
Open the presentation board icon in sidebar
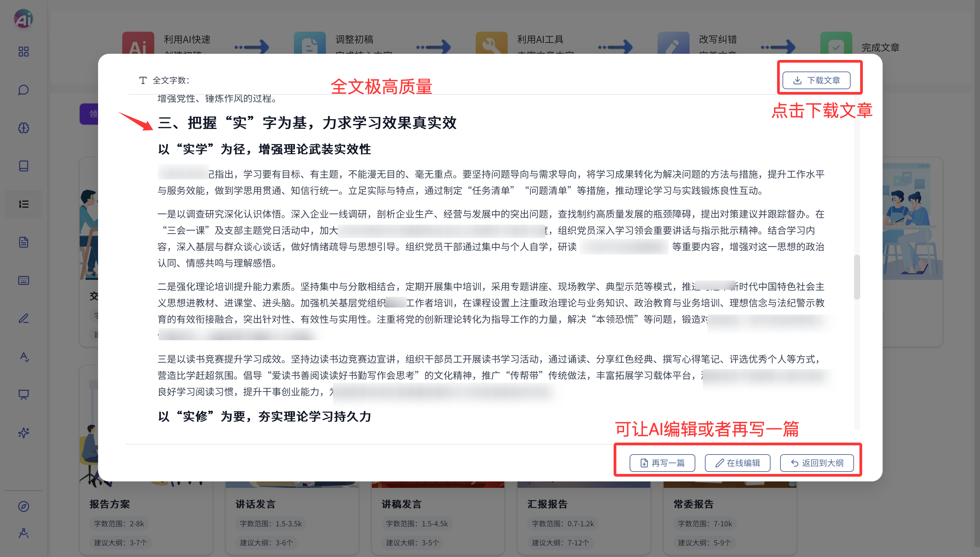click(x=23, y=394)
